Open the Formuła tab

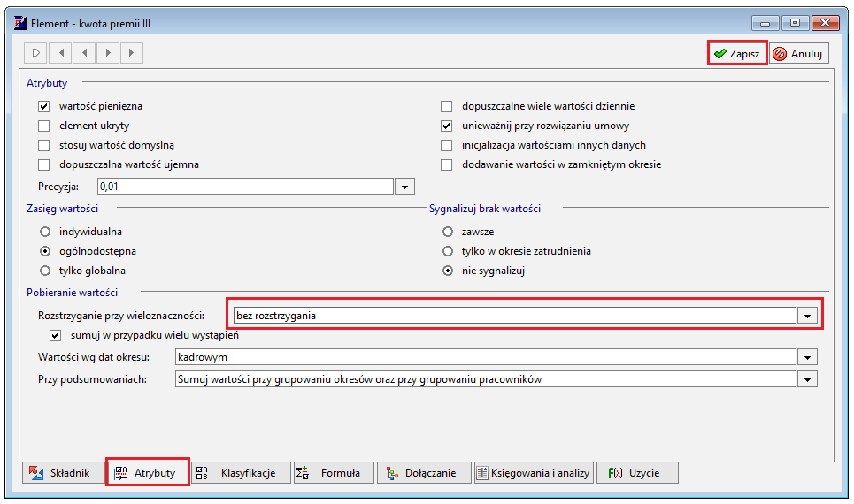point(334,473)
